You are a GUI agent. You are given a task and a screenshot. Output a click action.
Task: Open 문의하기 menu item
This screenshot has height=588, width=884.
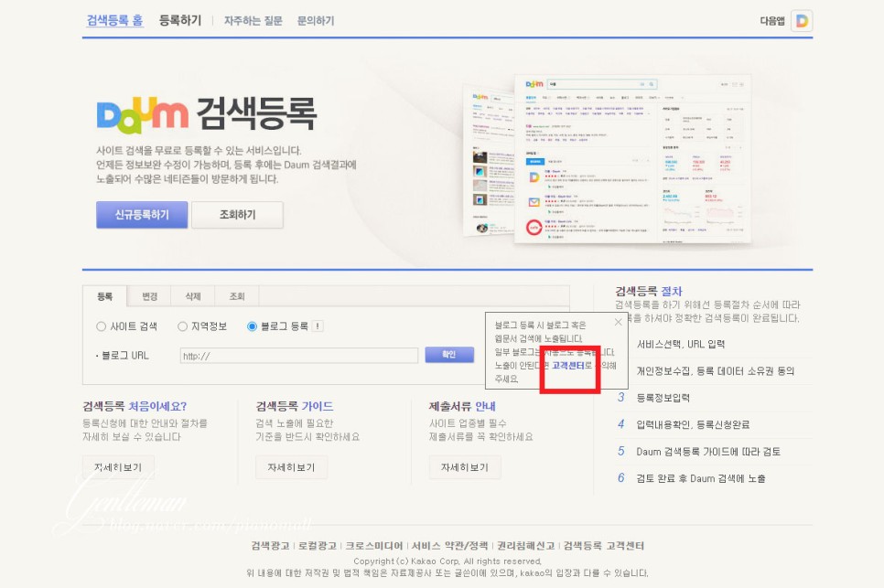(316, 21)
